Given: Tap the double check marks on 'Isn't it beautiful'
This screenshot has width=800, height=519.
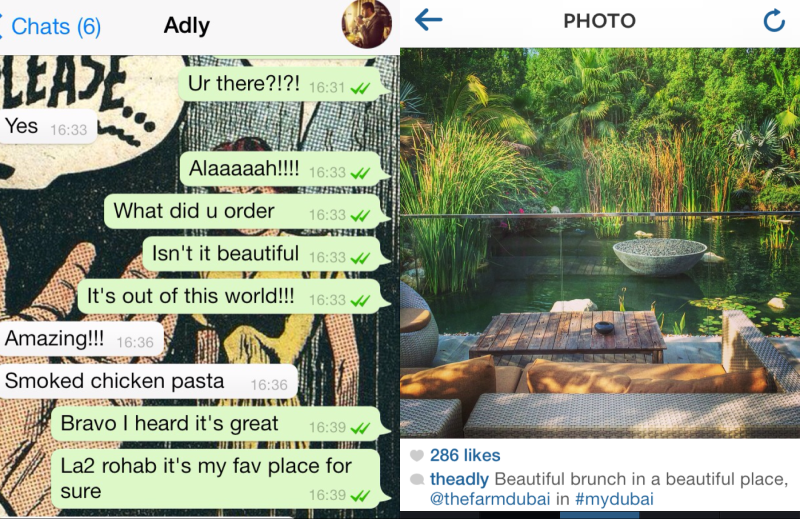Looking at the screenshot, I should pos(360,258).
